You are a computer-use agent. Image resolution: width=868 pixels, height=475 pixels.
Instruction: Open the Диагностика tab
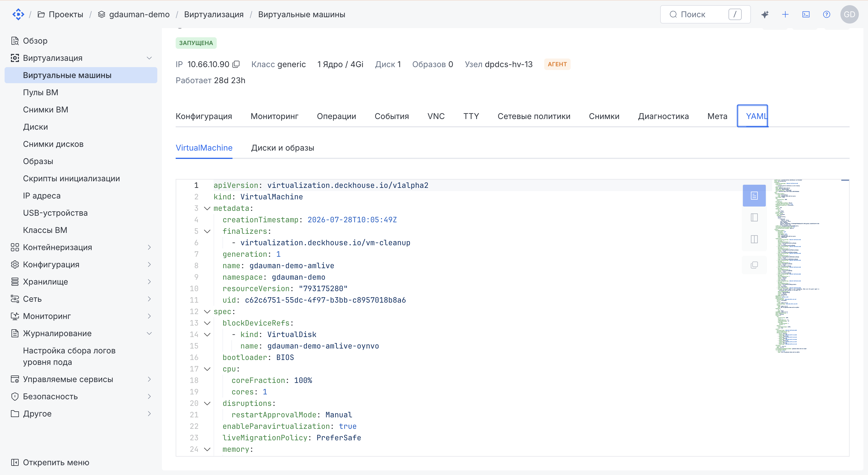[x=663, y=116]
